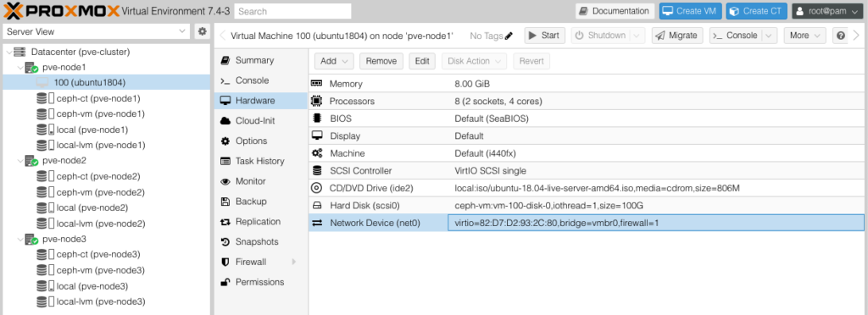Open the Add hardware dropdown
This screenshot has height=315, width=868.
coord(334,61)
